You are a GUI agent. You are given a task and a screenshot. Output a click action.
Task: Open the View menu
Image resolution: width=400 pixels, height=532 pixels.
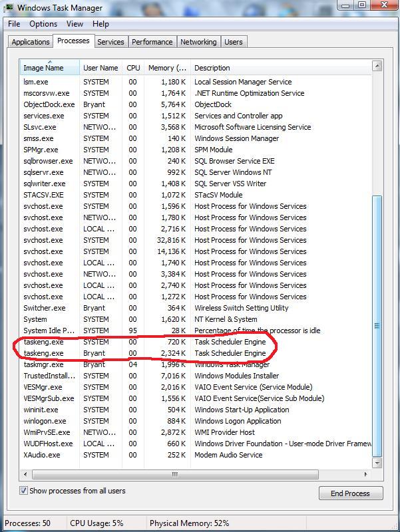point(75,24)
